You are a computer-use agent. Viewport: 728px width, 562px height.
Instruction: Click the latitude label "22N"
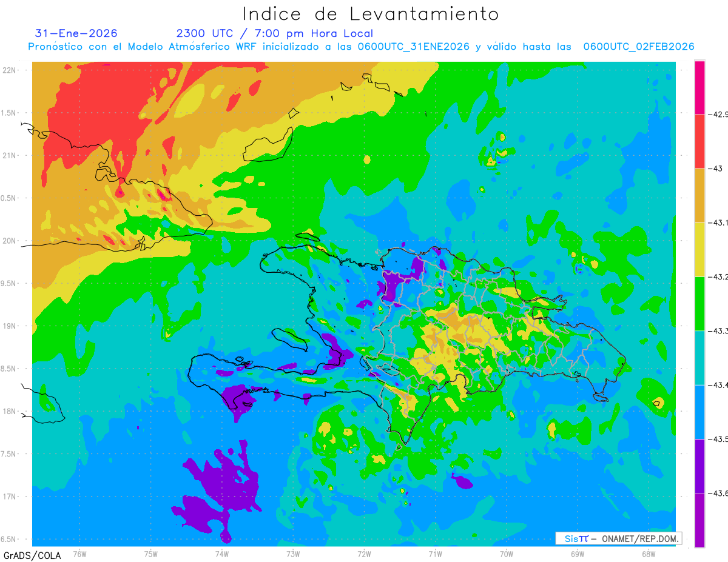click(x=10, y=70)
